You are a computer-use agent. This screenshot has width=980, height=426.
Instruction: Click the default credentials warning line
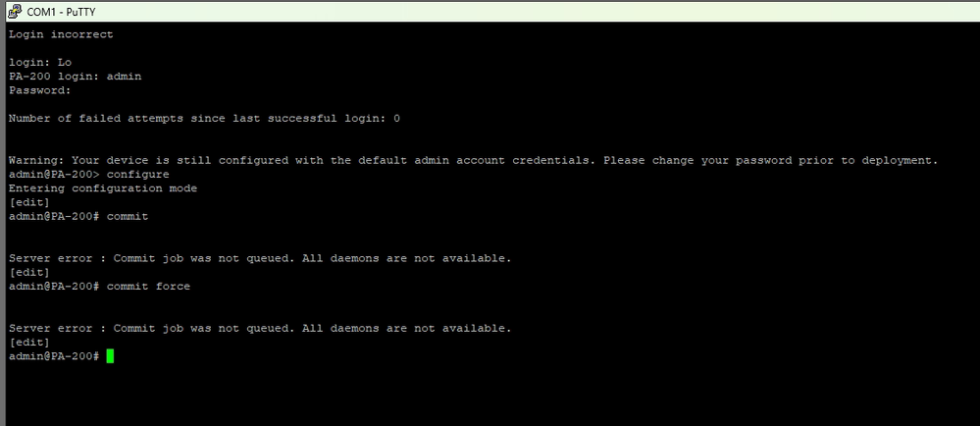coord(473,160)
